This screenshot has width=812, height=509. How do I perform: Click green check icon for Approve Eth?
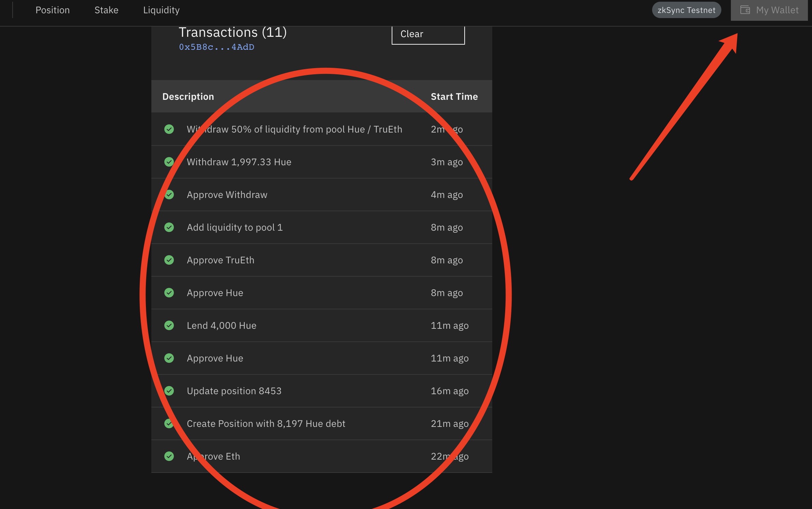[169, 456]
